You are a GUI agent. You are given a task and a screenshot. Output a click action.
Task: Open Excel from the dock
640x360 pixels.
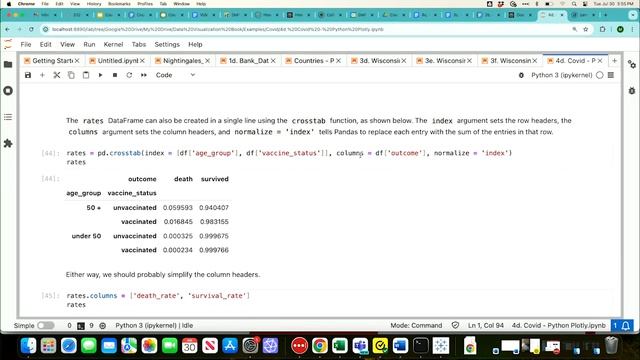[340, 346]
